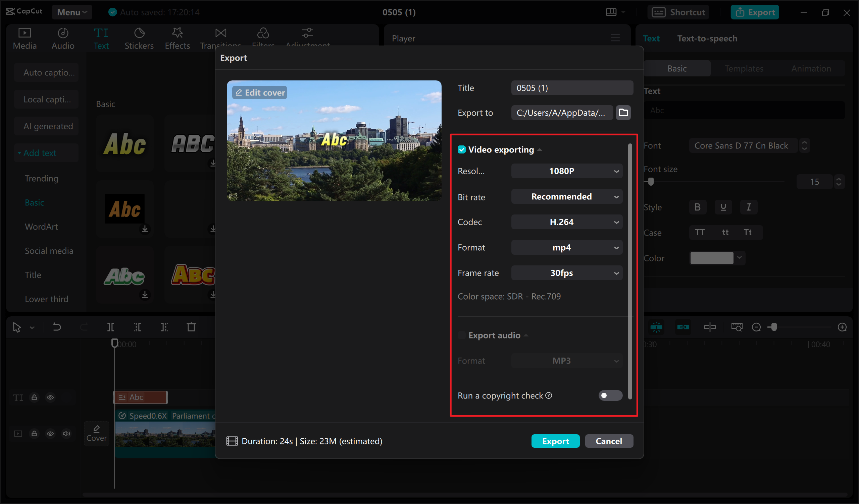Expand the Codec H.264 dropdown
This screenshot has height=504, width=859.
point(566,222)
